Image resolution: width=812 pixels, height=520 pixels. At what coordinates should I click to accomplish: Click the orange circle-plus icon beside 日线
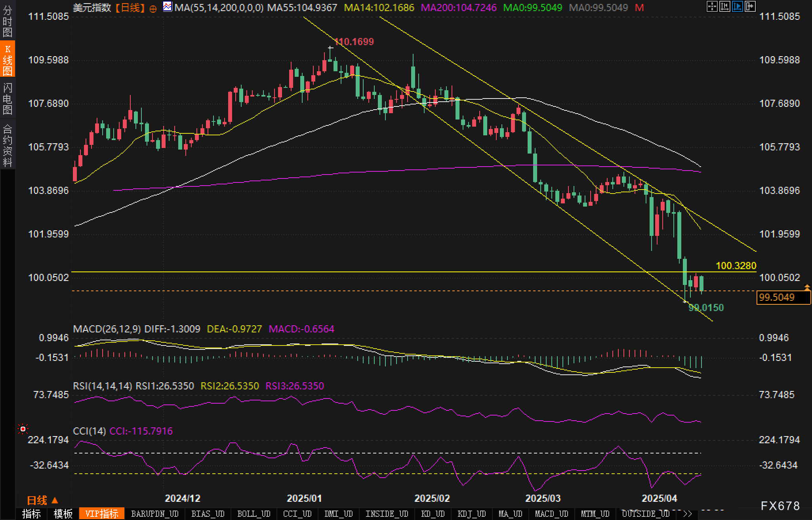[153, 9]
